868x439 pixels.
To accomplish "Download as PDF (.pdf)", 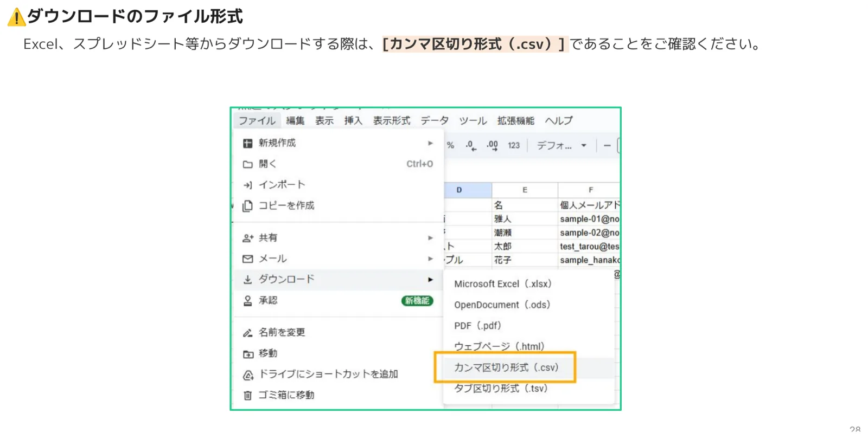I will [529, 326].
